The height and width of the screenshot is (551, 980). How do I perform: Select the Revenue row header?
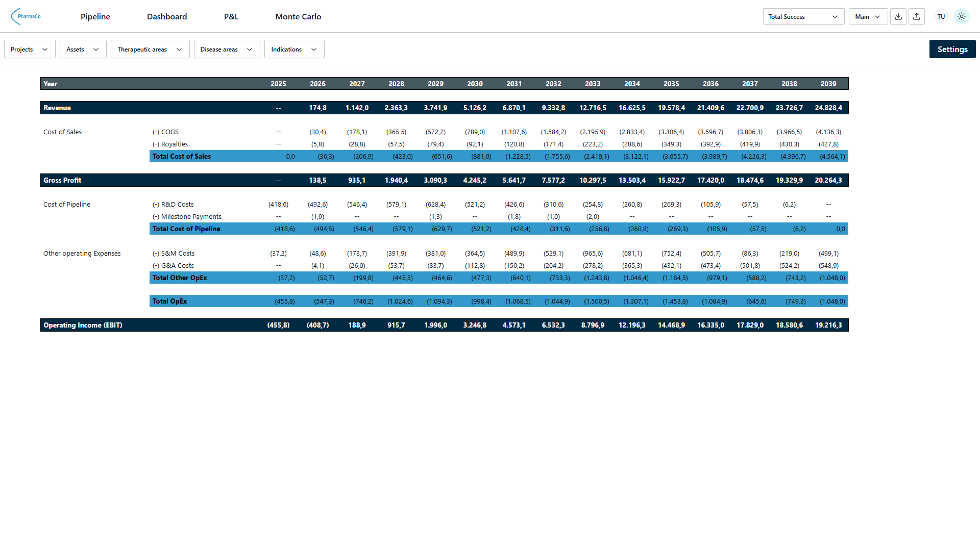point(57,108)
